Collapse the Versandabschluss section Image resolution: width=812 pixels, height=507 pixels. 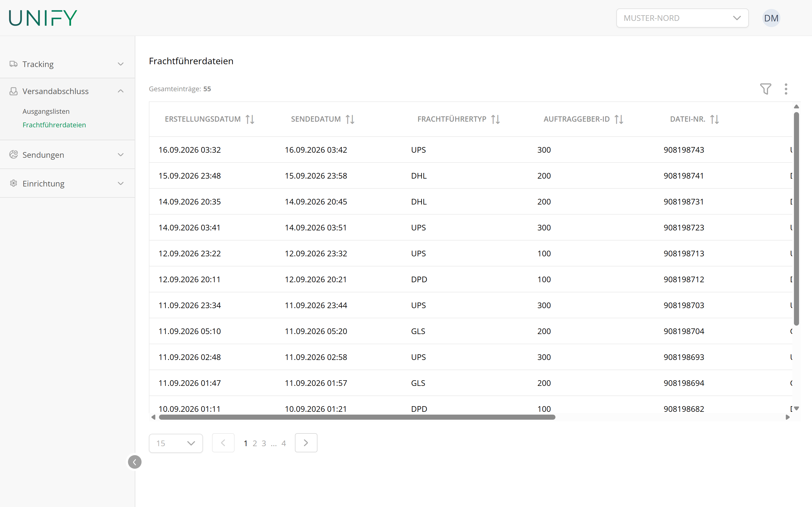(67, 91)
